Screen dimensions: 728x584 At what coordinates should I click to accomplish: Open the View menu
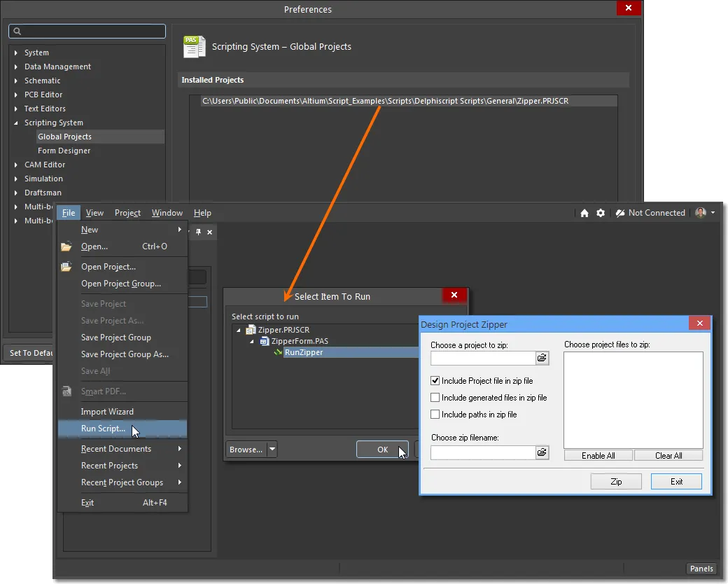click(94, 213)
